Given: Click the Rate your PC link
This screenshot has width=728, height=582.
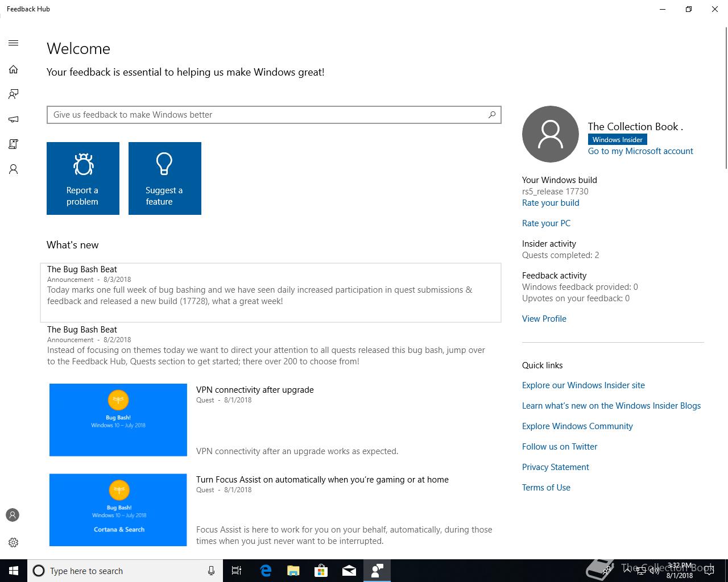Looking at the screenshot, I should point(546,223).
